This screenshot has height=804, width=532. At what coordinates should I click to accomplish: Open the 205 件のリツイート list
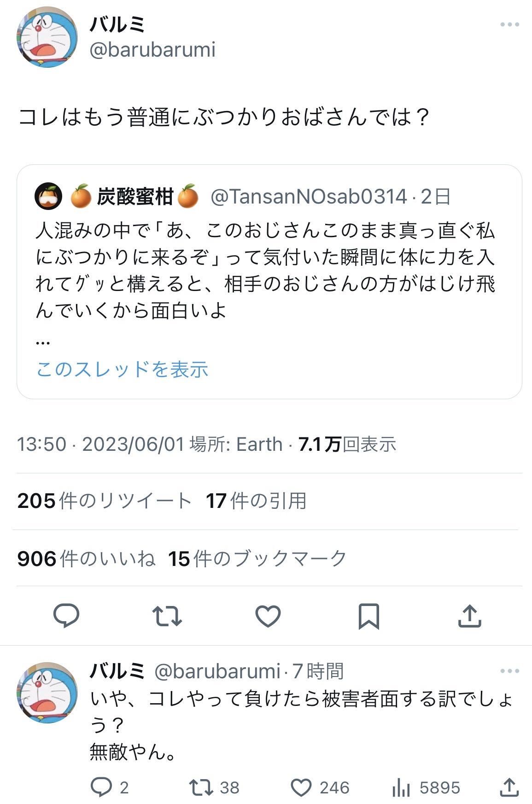tap(104, 501)
